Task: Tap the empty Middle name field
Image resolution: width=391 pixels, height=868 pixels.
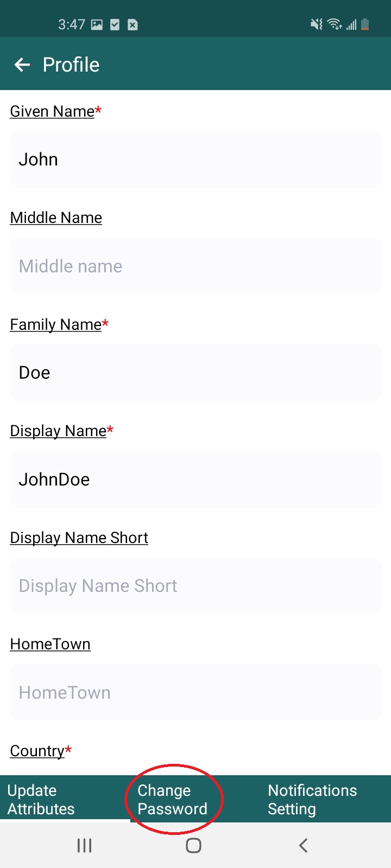Action: pyautogui.click(x=195, y=265)
